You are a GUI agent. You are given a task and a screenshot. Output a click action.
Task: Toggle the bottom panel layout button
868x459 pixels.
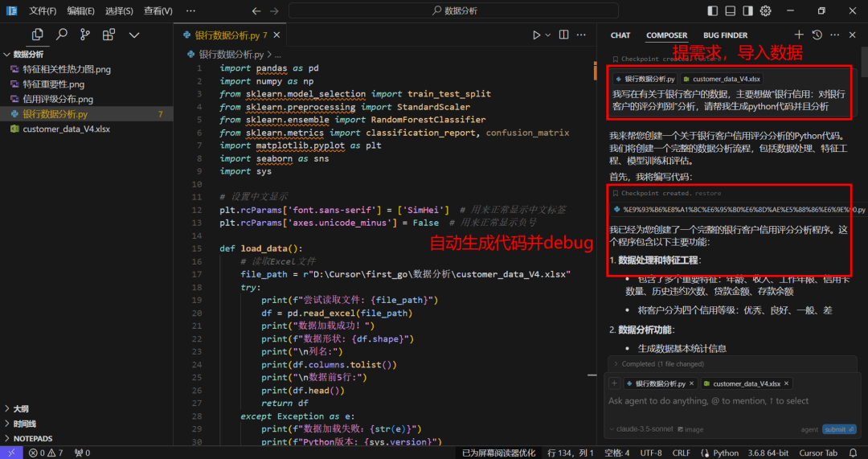(730, 10)
